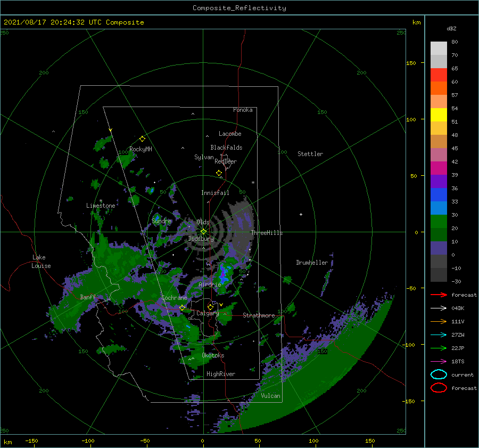Click the Drumheller town label
The height and width of the screenshot is (448, 479).
tap(312, 263)
